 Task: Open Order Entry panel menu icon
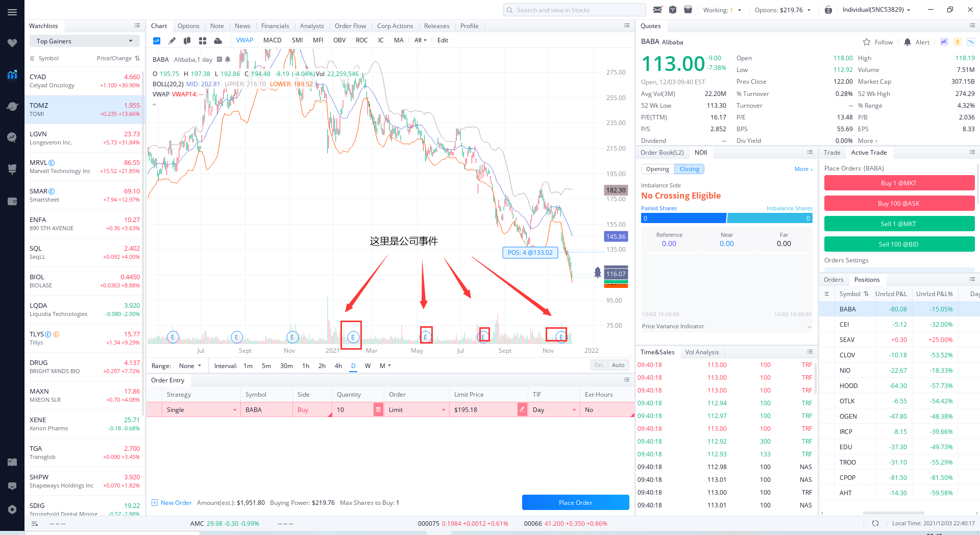627,380
